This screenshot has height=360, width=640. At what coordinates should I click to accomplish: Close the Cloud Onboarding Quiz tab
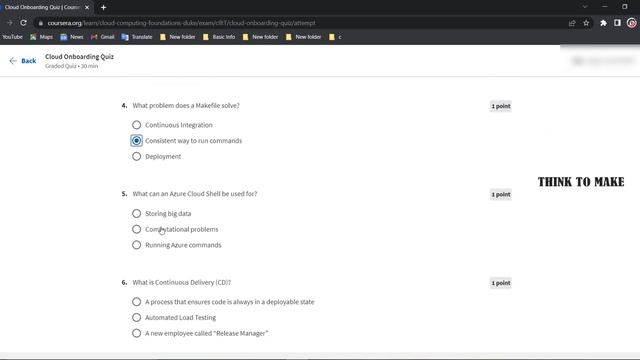(x=87, y=7)
